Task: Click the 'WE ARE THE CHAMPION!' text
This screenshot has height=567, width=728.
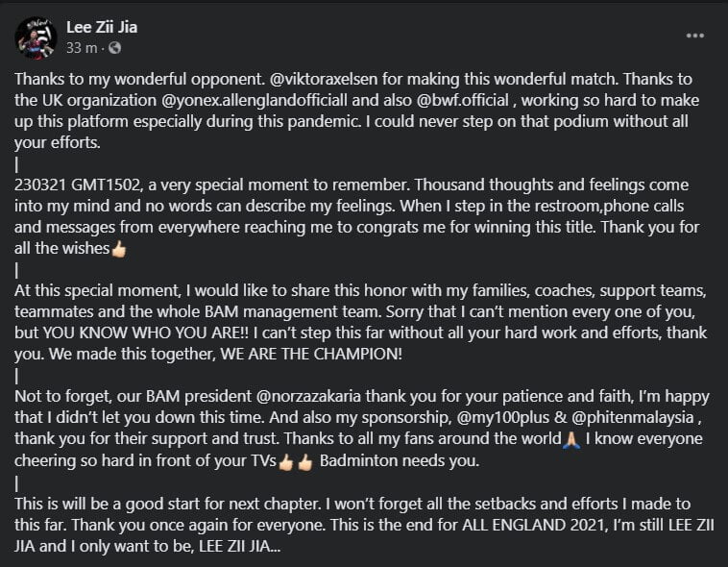Action: coord(311,355)
